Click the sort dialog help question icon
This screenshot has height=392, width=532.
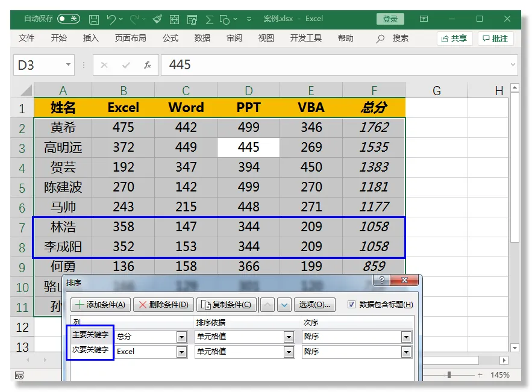click(x=382, y=280)
